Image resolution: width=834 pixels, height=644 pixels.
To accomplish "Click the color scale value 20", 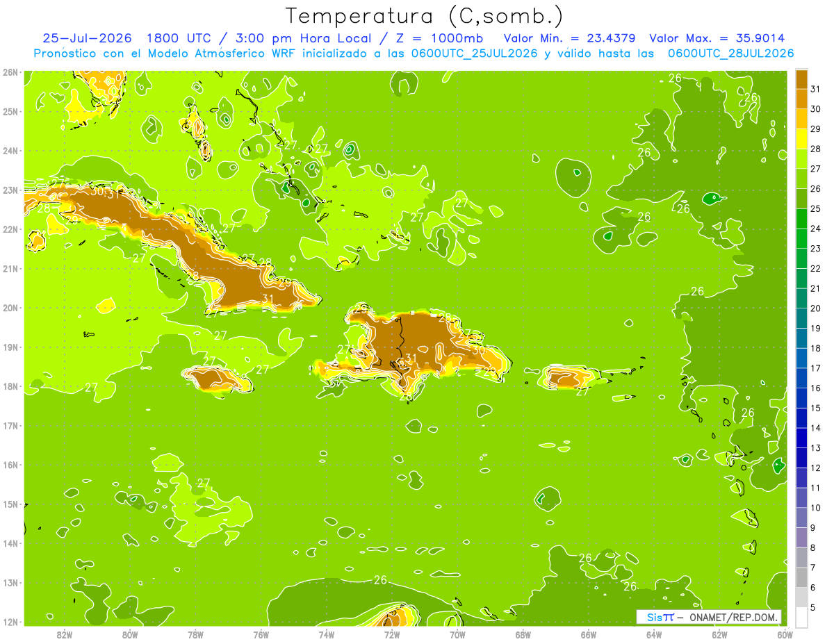I will click(x=815, y=308).
